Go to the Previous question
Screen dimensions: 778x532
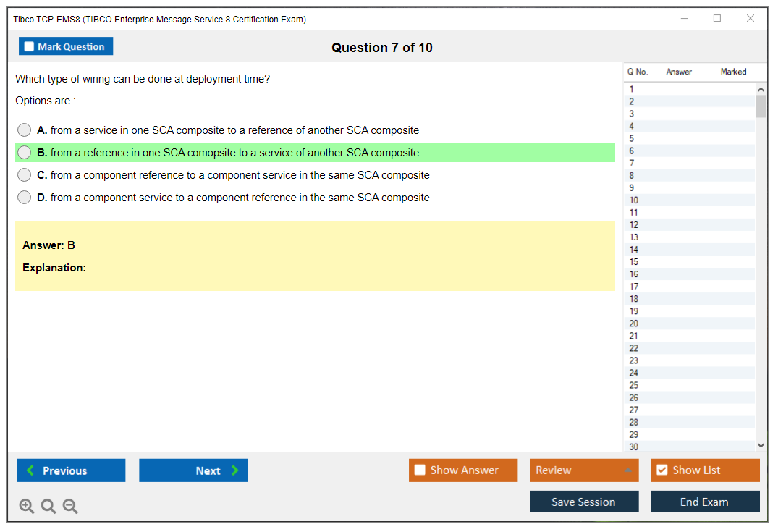point(71,470)
